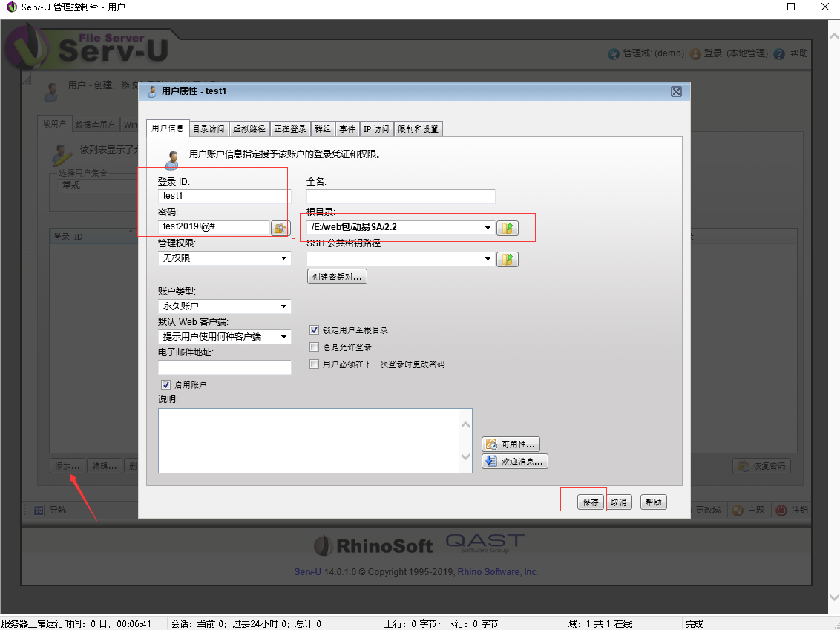
Task: Click the management domain globe icon
Action: (614, 54)
